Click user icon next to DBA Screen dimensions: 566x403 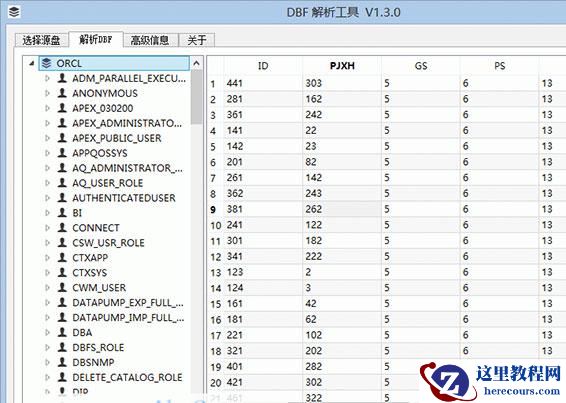tap(62, 332)
